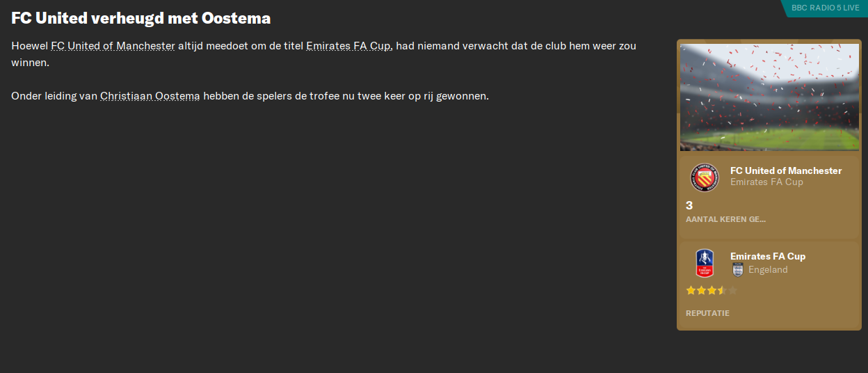Screen dimensions: 868x373
Task: Expand the truncated 'AANTAL KEREN GE...' label
Action: click(x=725, y=219)
